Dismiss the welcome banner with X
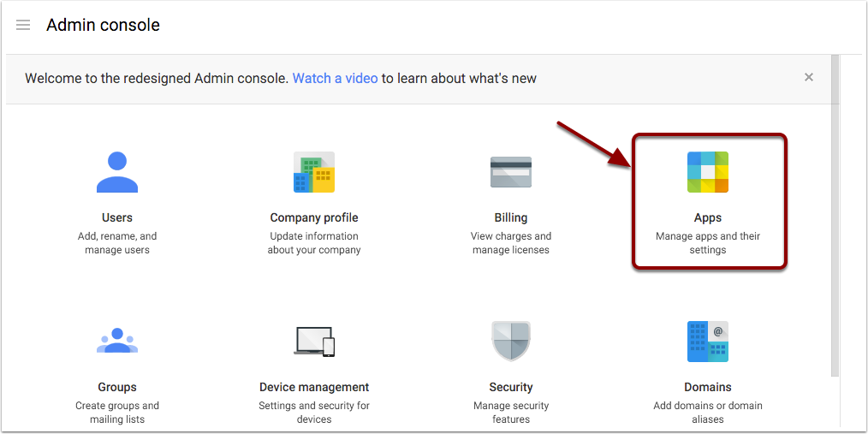The width and height of the screenshot is (868, 434). click(809, 78)
